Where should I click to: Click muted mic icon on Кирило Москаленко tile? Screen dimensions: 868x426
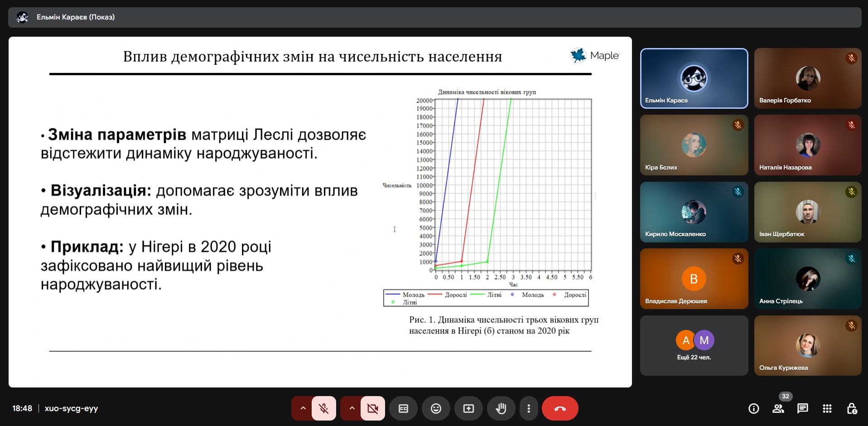738,192
